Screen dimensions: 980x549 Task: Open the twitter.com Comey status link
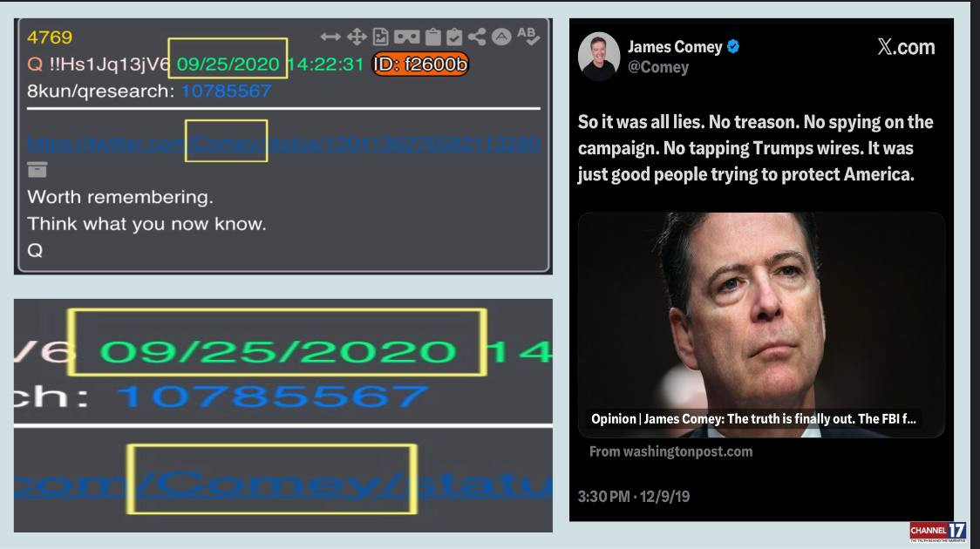pyautogui.click(x=282, y=145)
